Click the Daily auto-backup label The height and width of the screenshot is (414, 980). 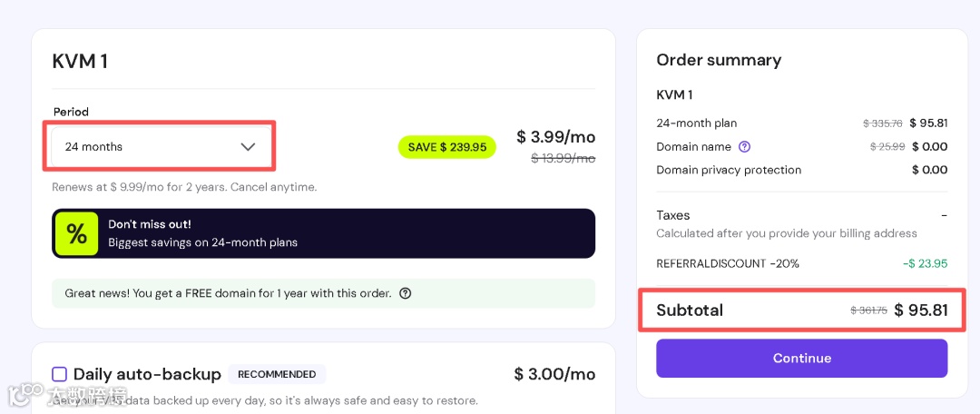click(x=147, y=374)
